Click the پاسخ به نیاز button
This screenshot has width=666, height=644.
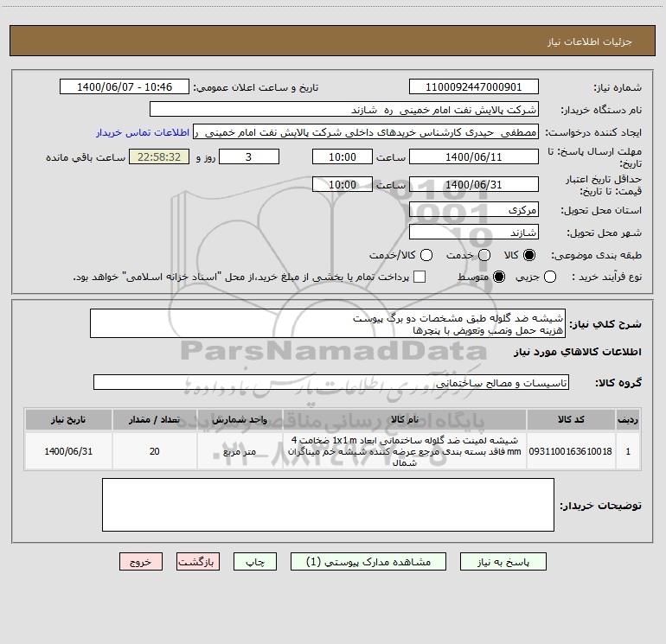click(x=503, y=562)
